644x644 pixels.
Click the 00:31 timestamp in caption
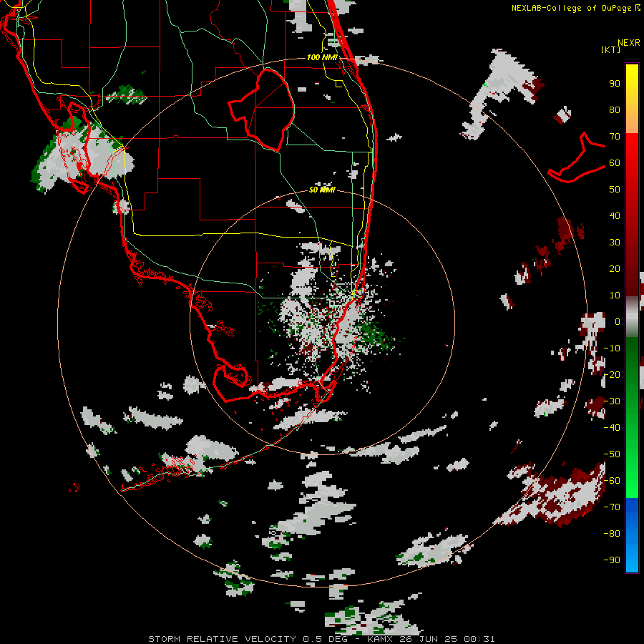point(479,639)
